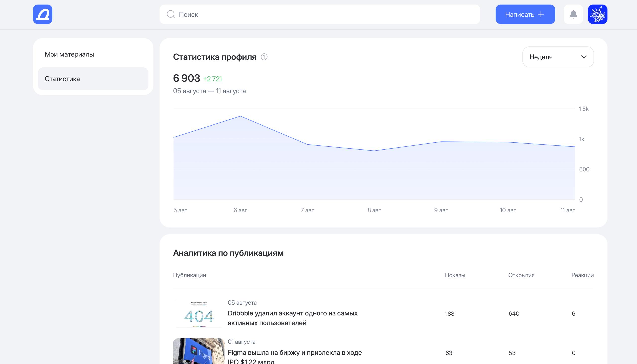Click the 01 августа date above Figma article
The height and width of the screenshot is (364, 637).
pos(242,342)
